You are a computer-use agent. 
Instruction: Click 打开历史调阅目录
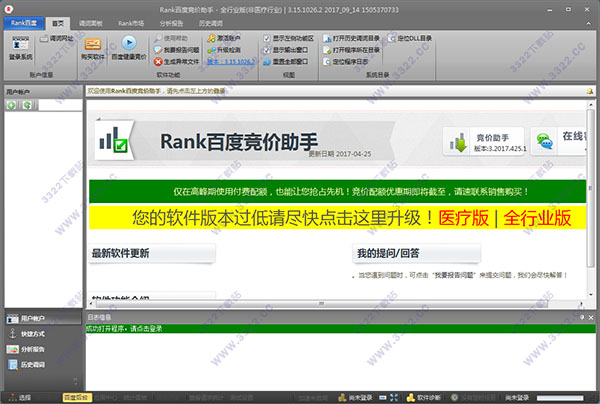(351, 38)
